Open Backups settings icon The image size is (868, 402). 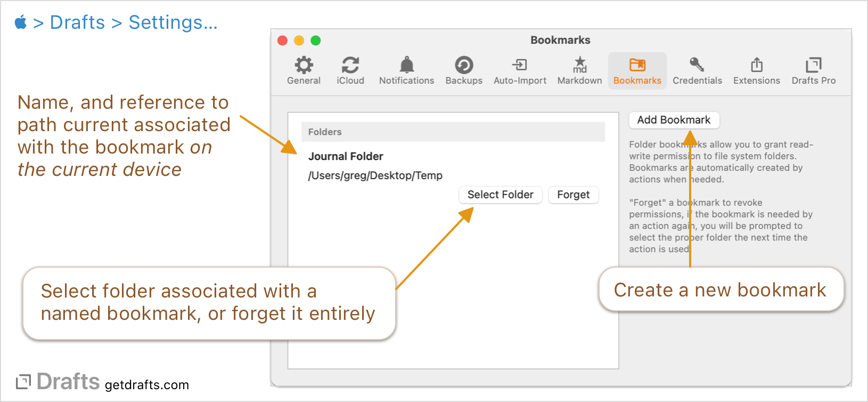(464, 65)
